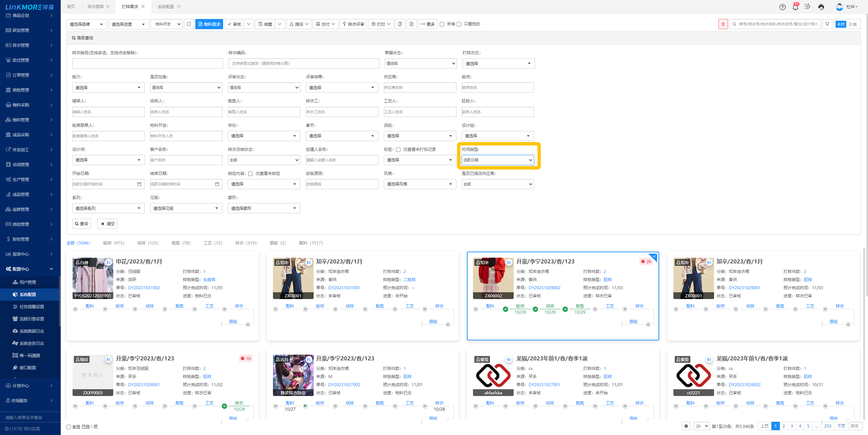This screenshot has width=868, height=435.
Task: Click the notification bell icon
Action: coord(795,7)
